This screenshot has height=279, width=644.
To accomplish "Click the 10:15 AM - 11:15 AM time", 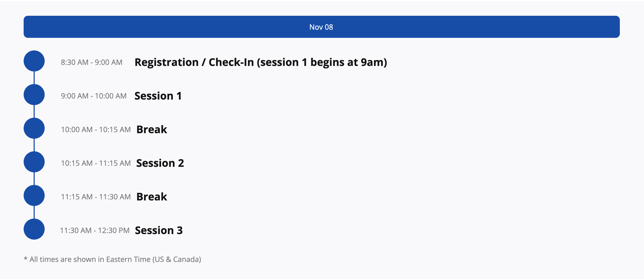I will (x=96, y=163).
